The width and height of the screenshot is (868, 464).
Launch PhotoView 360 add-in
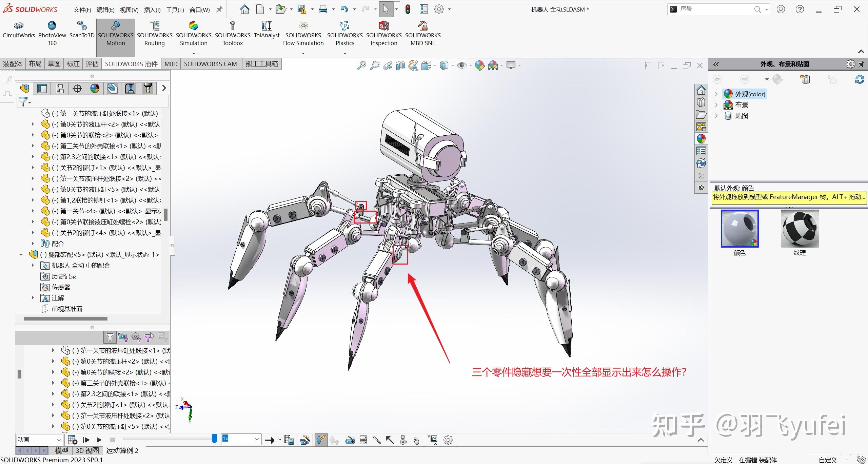point(52,33)
